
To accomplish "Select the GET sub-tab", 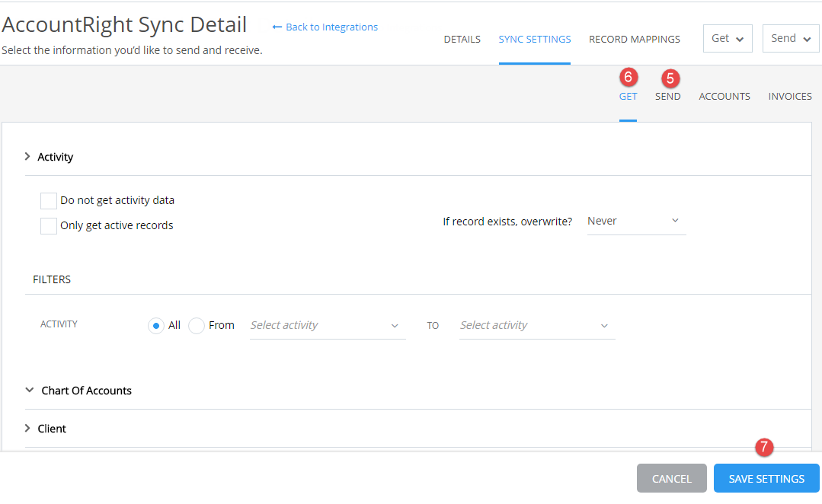I will pos(628,97).
